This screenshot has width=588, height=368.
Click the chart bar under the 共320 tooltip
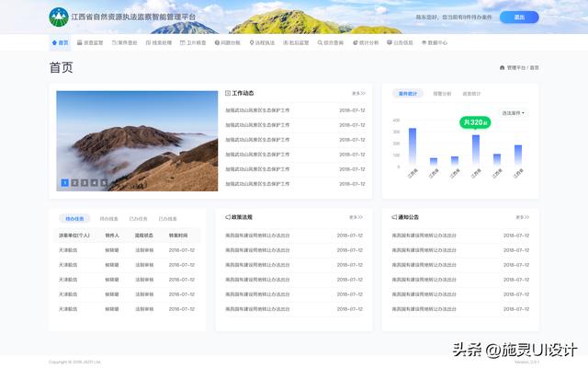476,150
